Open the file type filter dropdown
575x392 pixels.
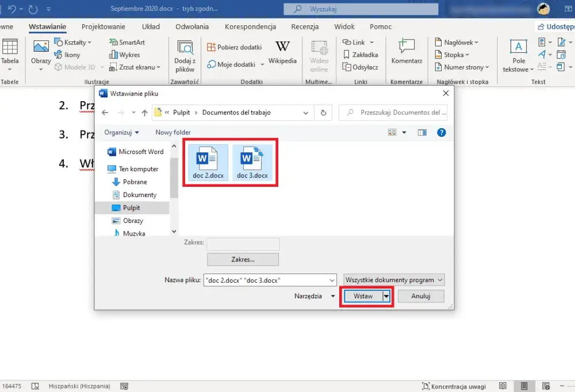tap(394, 280)
